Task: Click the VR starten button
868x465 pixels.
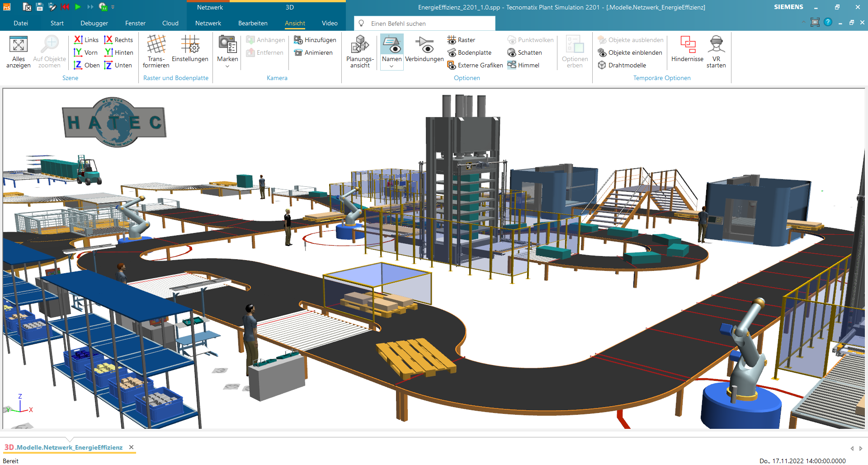Action: pyautogui.click(x=716, y=51)
